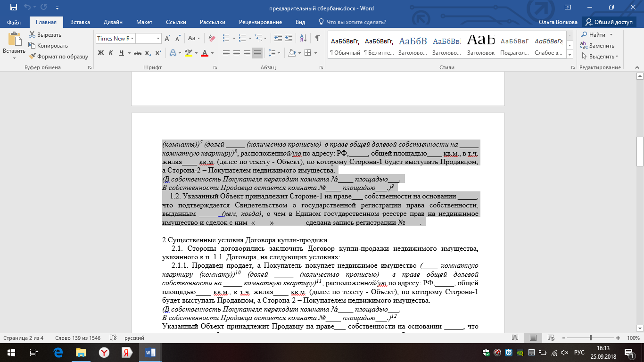
Task: Toggle bold formatting Ж
Action: pyautogui.click(x=100, y=53)
